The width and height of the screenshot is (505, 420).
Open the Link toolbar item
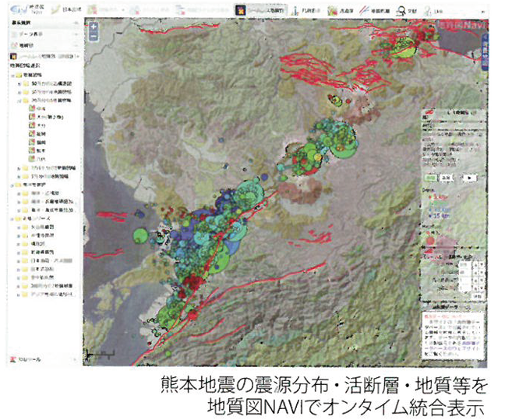pos(433,11)
